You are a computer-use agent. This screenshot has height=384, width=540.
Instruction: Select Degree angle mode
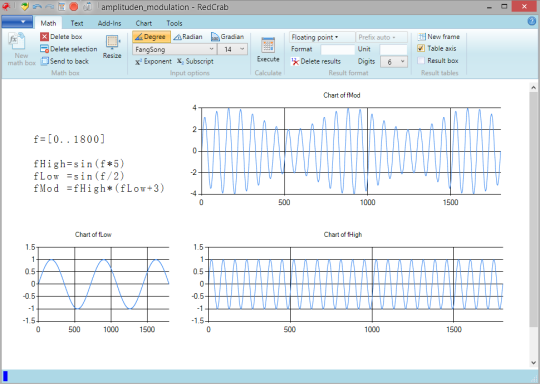151,37
